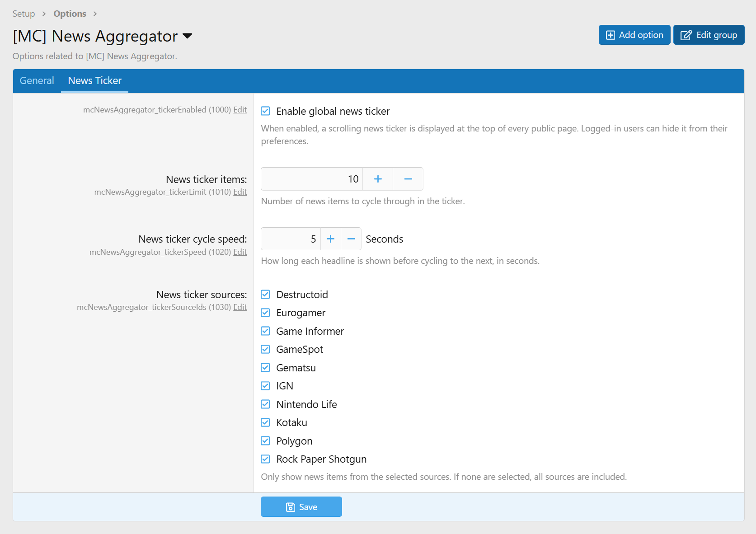
Task: Expand the News Aggregator title dropdown arrow
Action: tap(187, 36)
